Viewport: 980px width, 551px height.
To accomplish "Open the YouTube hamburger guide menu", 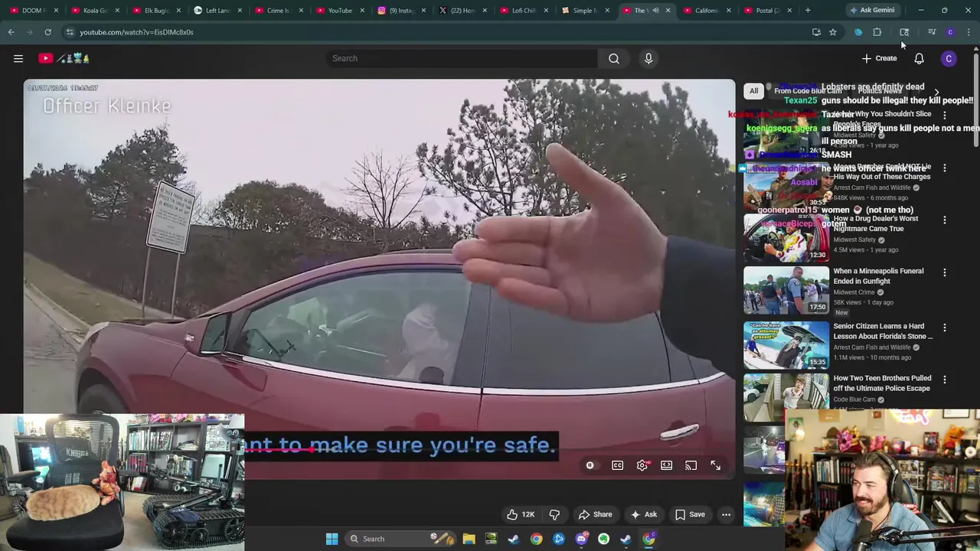I will click(x=18, y=58).
